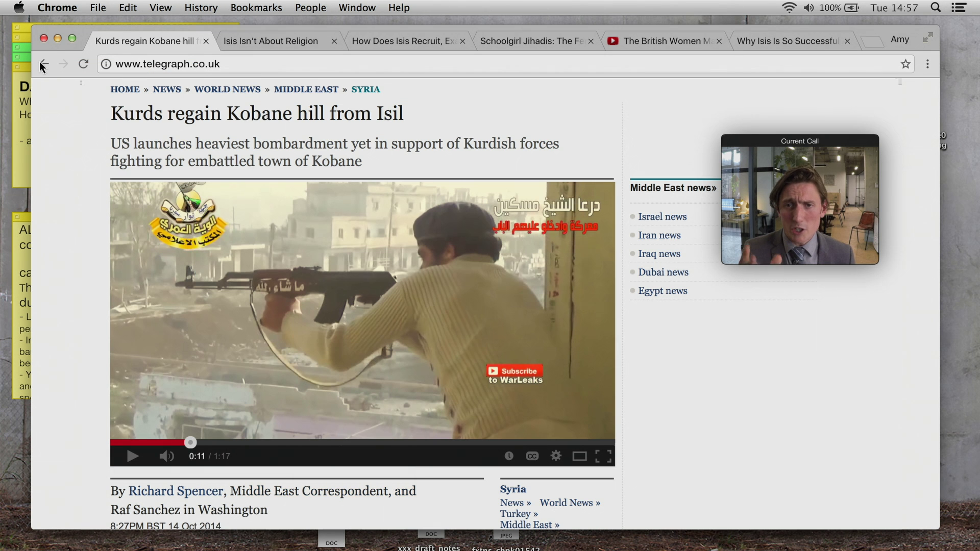980x551 pixels.
Task: Open Middle East news heading link
Action: pos(673,188)
